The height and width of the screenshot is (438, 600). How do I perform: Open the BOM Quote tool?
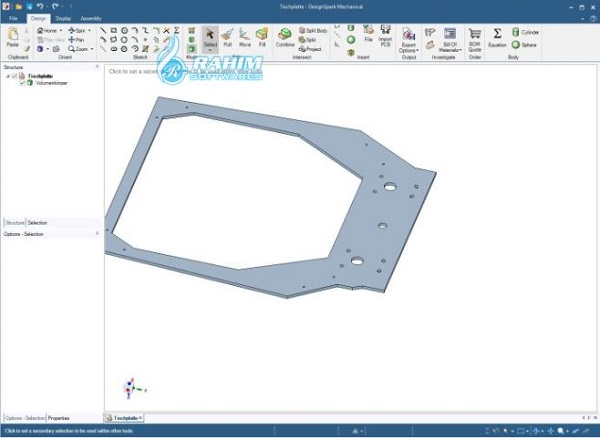point(475,40)
